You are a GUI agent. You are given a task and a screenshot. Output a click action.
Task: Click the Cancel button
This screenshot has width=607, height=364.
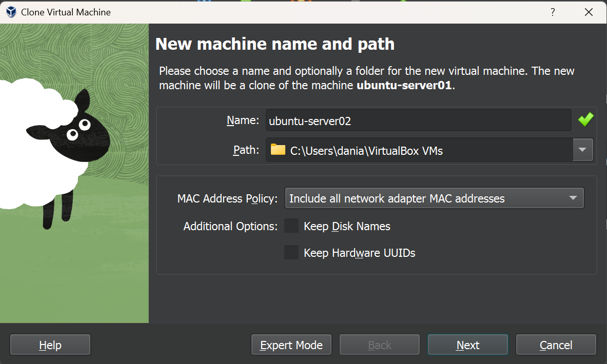556,345
